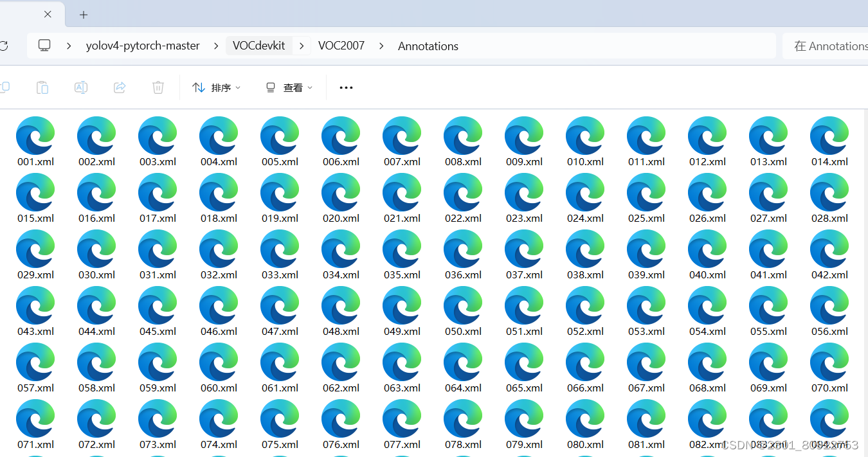
Task: Click the search Annotations input field
Action: (826, 46)
